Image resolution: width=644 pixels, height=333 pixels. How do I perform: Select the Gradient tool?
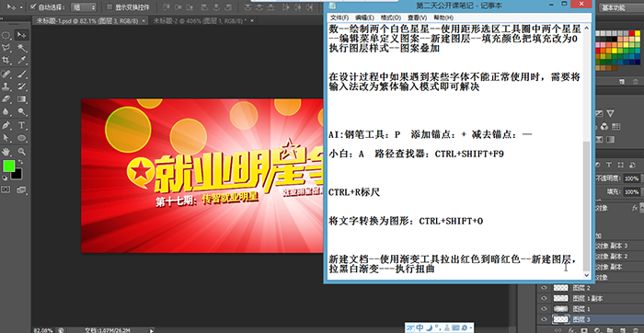22,99
